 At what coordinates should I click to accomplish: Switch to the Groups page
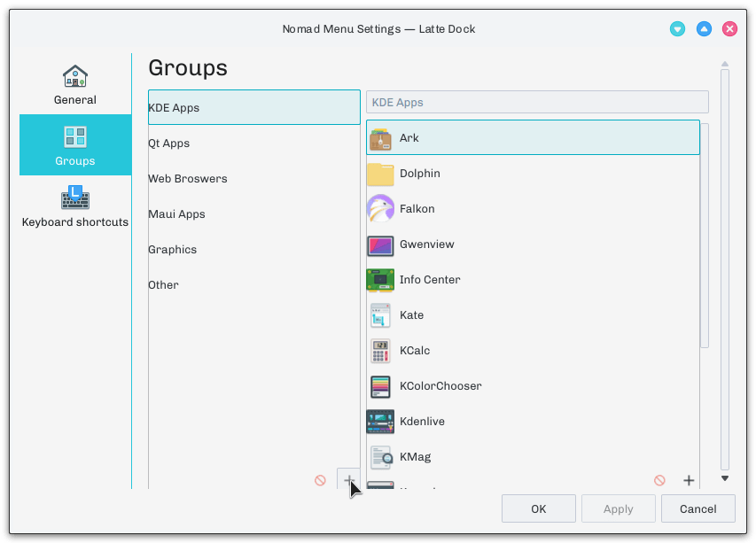click(x=74, y=144)
